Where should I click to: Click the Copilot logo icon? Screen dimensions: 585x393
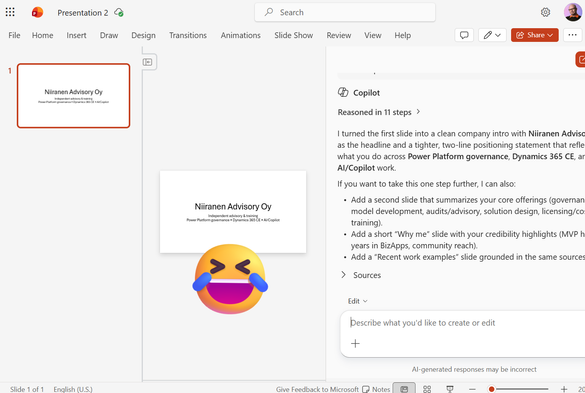click(343, 92)
